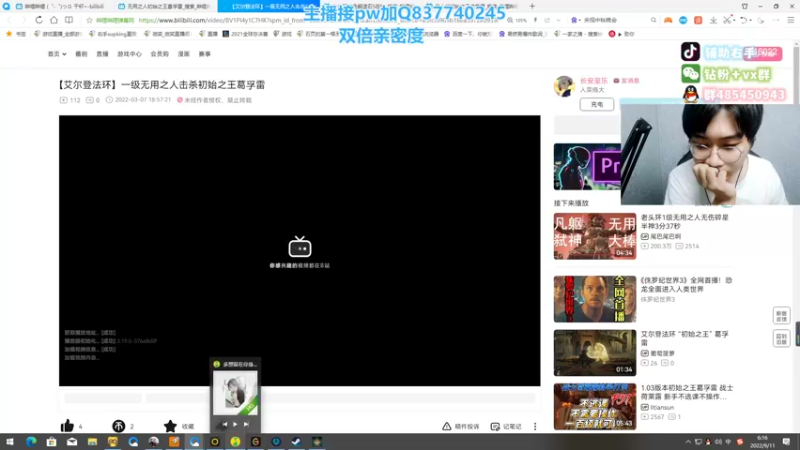This screenshot has width=800, height=450.
Task: Open the Pr advertisement banner thumbnail
Action: (587, 166)
